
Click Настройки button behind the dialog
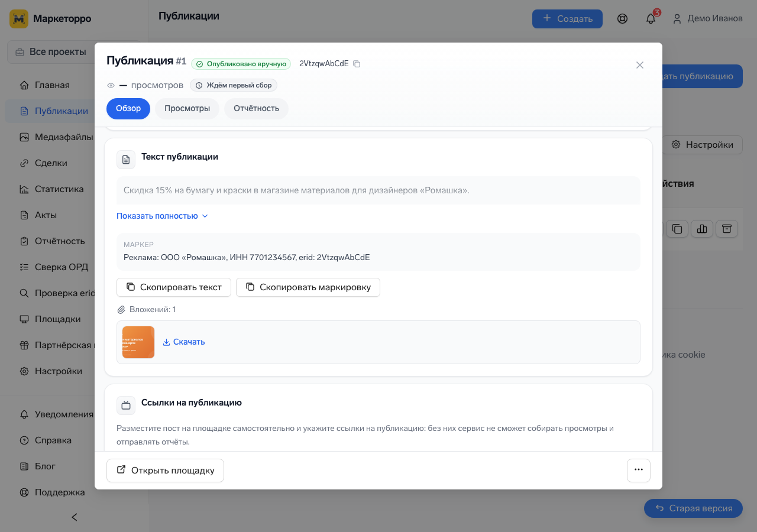coord(703,145)
